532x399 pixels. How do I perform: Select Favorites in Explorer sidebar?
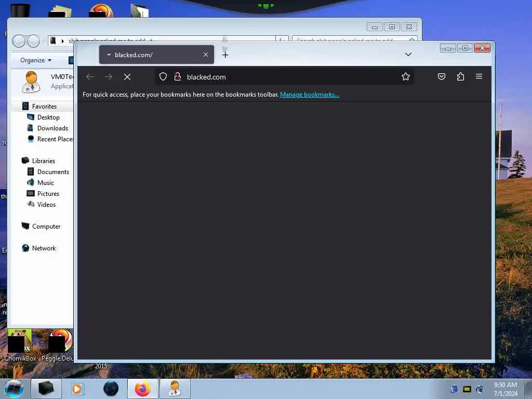(x=44, y=106)
